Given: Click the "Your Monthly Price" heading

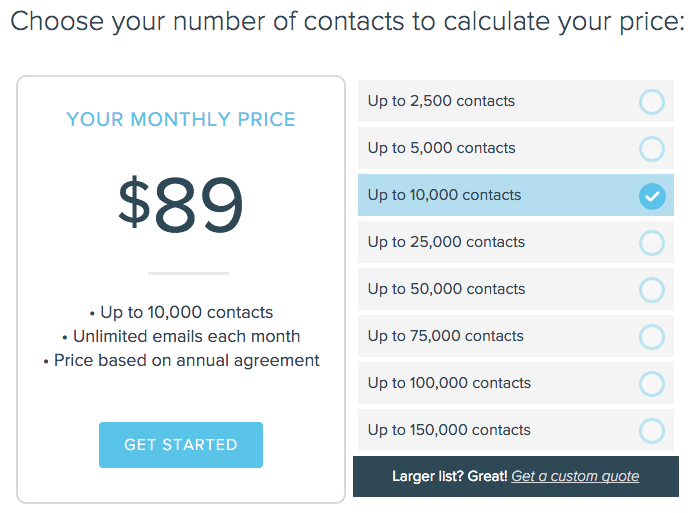Looking at the screenshot, I should pyautogui.click(x=181, y=120).
